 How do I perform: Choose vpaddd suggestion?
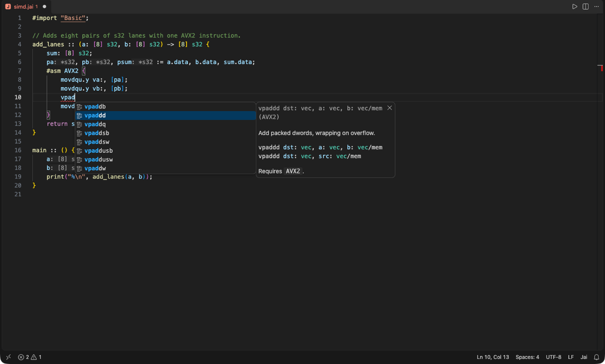(x=166, y=115)
